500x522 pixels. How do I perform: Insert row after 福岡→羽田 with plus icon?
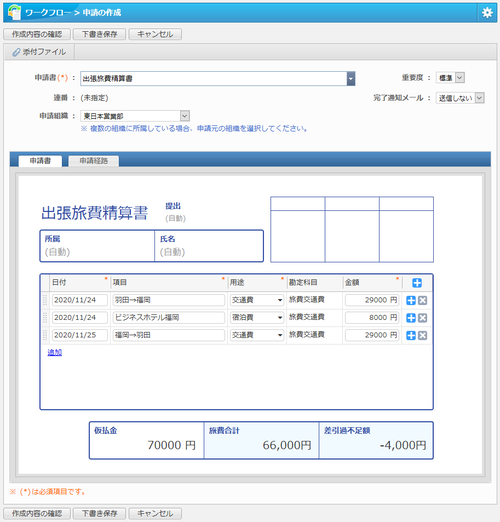pos(411,335)
